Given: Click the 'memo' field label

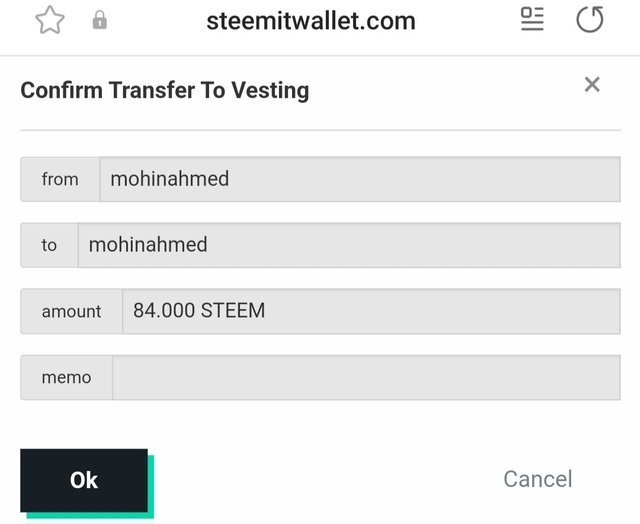Looking at the screenshot, I should pos(66,377).
